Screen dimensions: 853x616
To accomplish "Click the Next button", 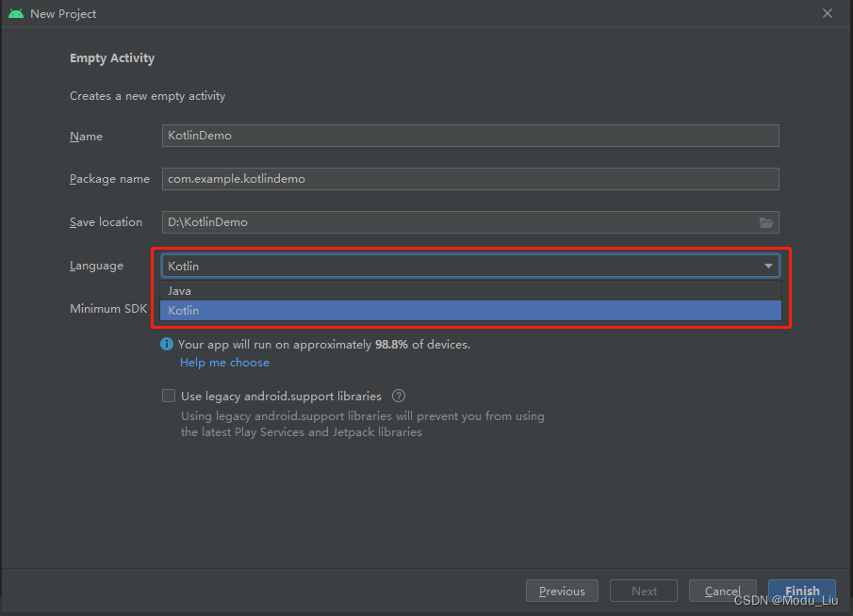I will (x=644, y=591).
